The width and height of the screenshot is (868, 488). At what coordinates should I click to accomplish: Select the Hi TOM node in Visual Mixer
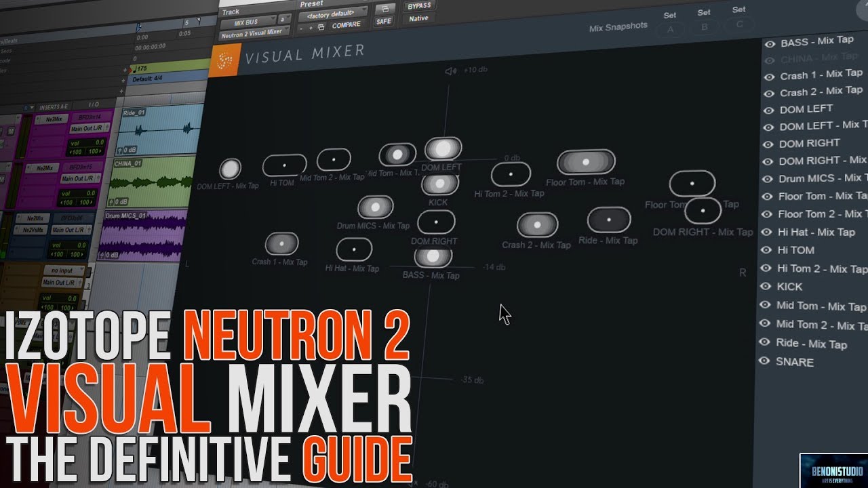pos(284,165)
